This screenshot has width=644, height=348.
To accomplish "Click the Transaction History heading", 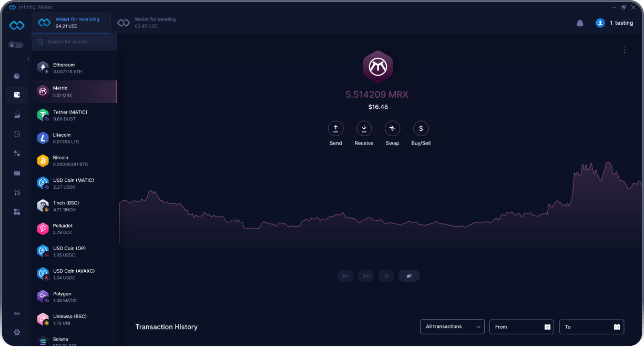I will (167, 327).
